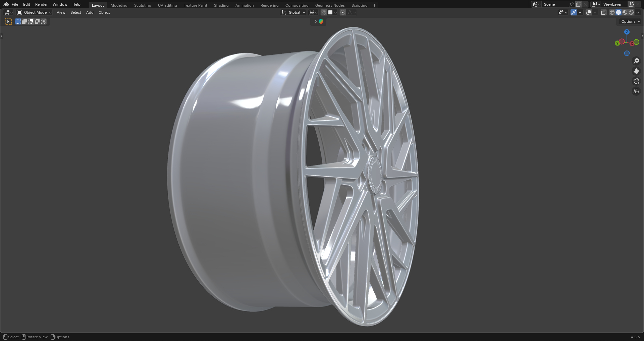Open the pivot point selector

coord(313,12)
